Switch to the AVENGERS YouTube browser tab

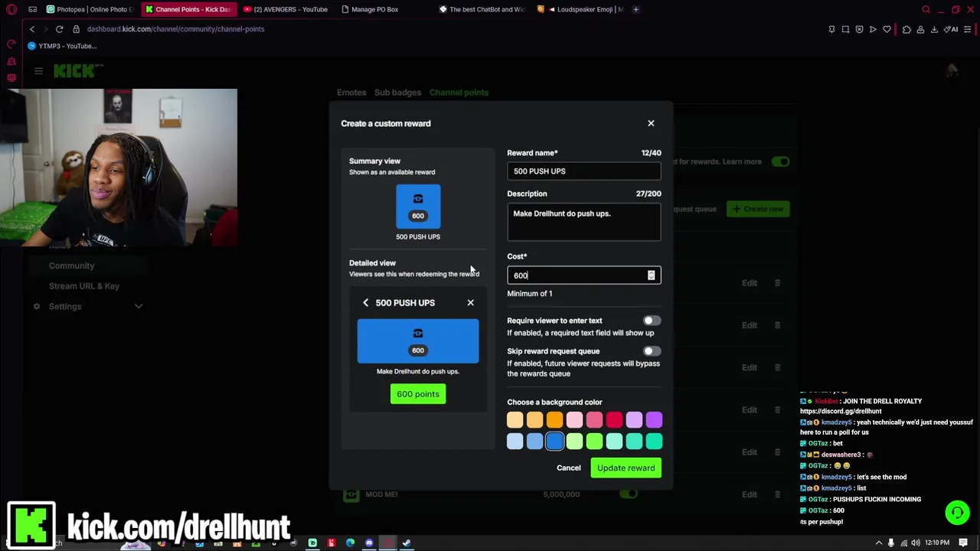click(x=286, y=9)
